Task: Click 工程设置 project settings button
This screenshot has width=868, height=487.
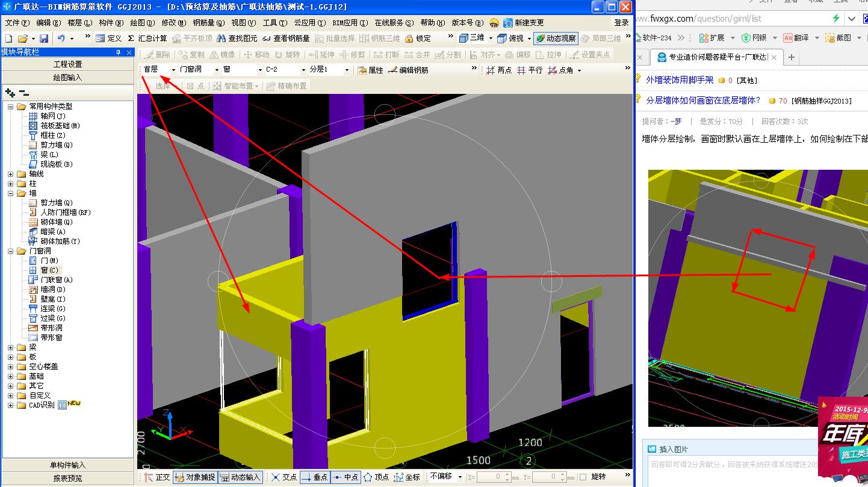Action: (67, 64)
